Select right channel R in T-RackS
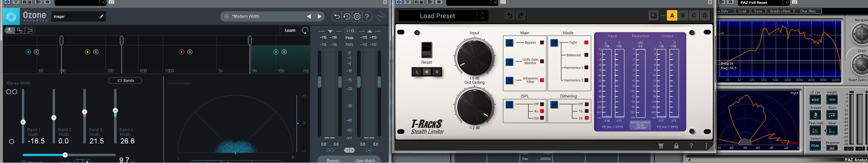 tap(437, 72)
